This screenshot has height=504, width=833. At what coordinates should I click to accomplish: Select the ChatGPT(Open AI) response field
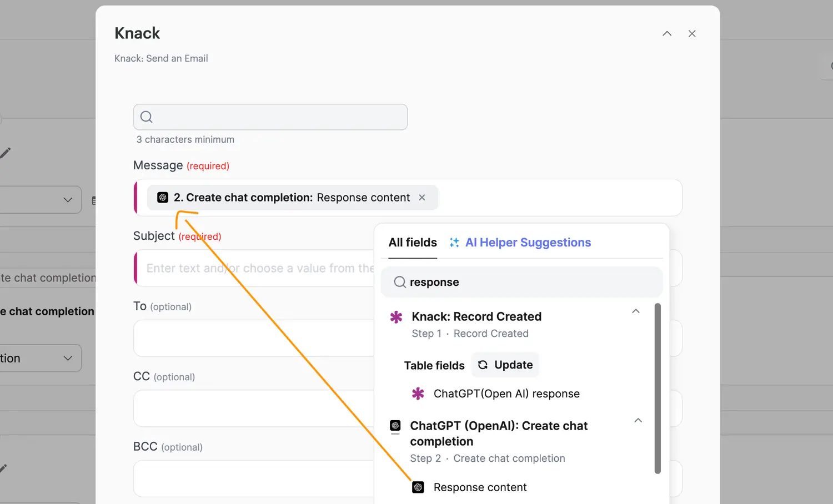click(x=506, y=394)
